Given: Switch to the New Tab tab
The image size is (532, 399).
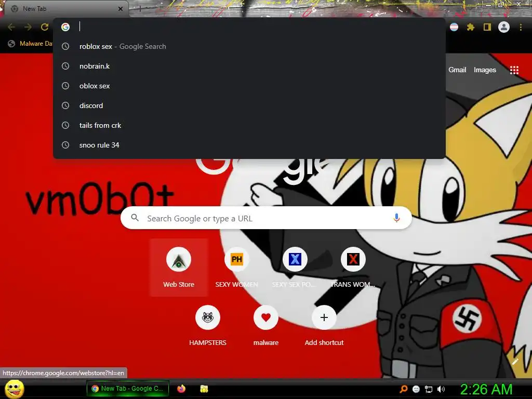Looking at the screenshot, I should pyautogui.click(x=66, y=9).
